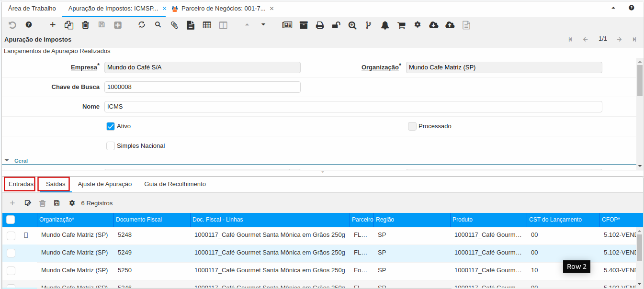Viewport: 644px width, 289px height.
Task: Tick the select-all checkbox in grid header
Action: [x=11, y=220]
